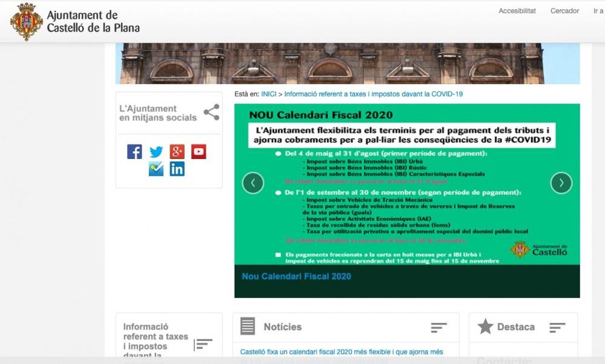
Task: Open the Accesibilitat menu item
Action: pyautogui.click(x=517, y=11)
